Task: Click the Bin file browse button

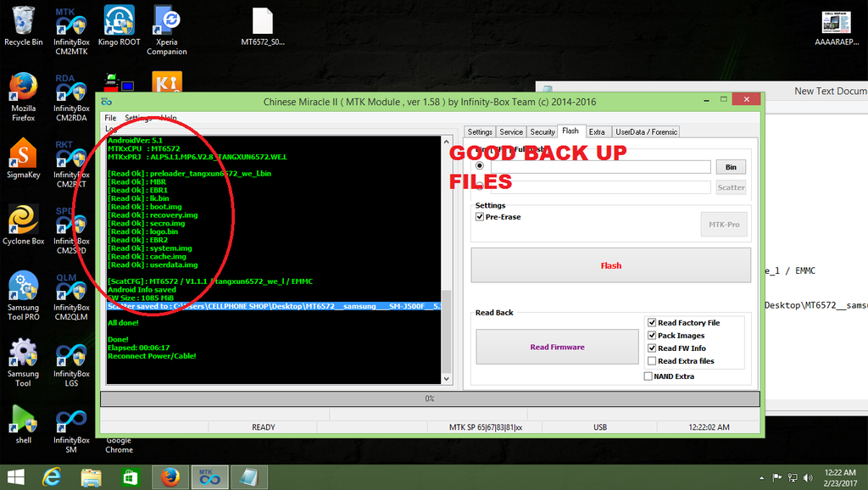Action: point(731,167)
